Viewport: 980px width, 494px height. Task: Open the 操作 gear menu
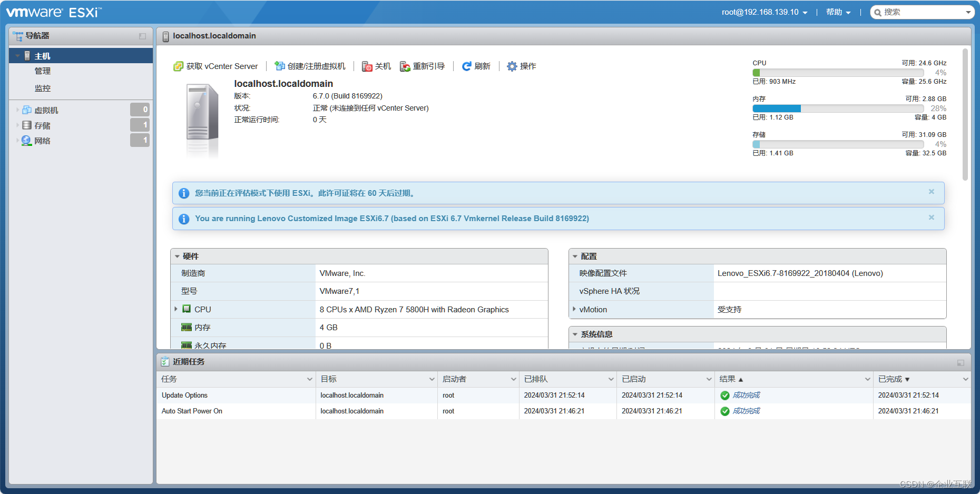click(512, 66)
